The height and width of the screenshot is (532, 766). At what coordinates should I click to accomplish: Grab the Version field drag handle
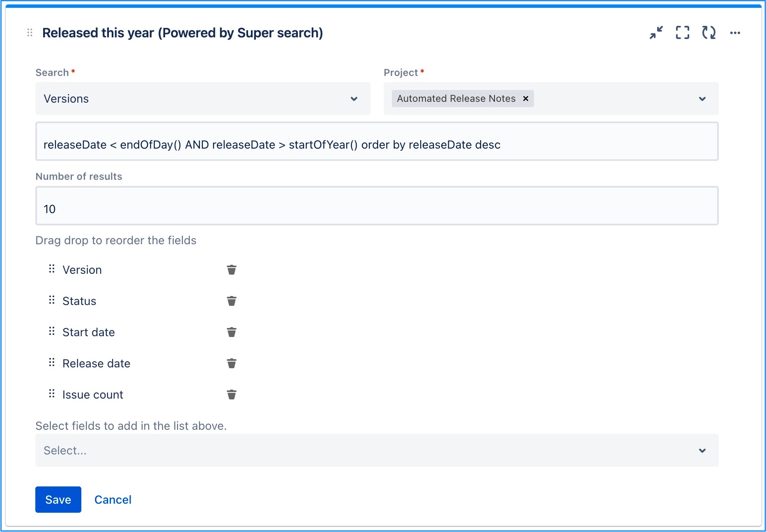tap(52, 269)
